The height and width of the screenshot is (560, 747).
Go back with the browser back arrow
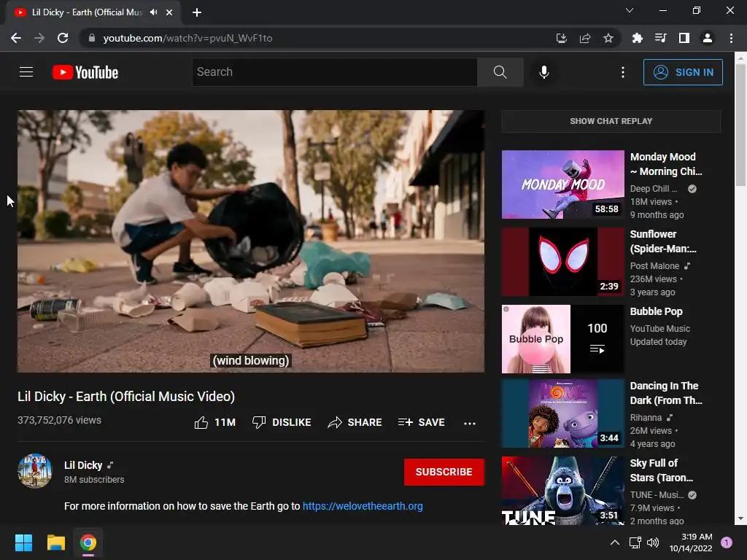point(16,38)
